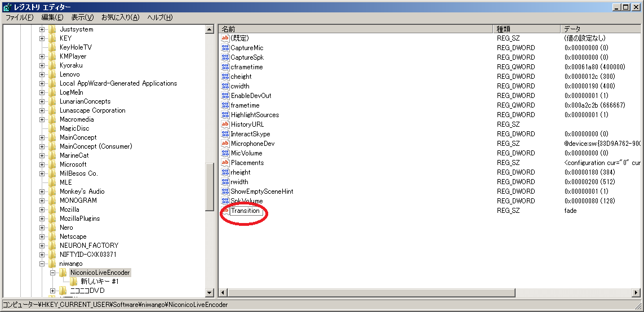Click the HistoryURL string icon
The height and width of the screenshot is (312, 644).
[x=225, y=124]
